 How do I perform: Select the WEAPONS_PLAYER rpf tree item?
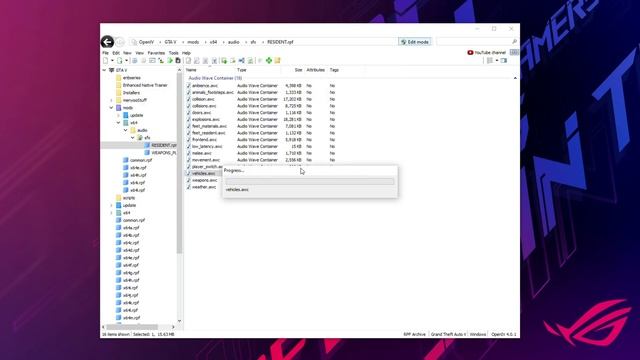click(164, 153)
